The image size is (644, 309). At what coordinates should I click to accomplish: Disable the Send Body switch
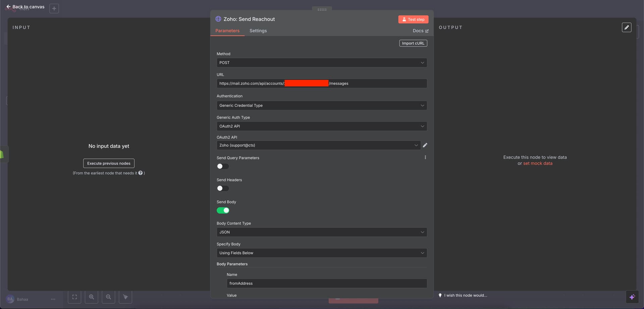223,211
